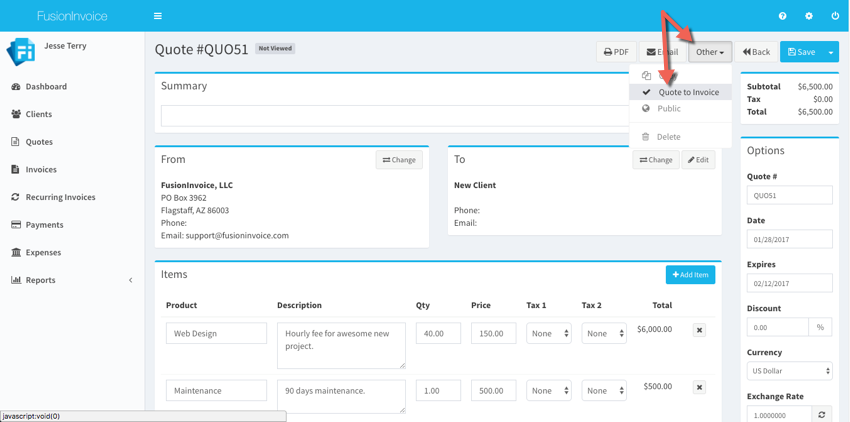Viewport: 850px width, 422px height.
Task: Refresh the exchange rate
Action: 822,414
